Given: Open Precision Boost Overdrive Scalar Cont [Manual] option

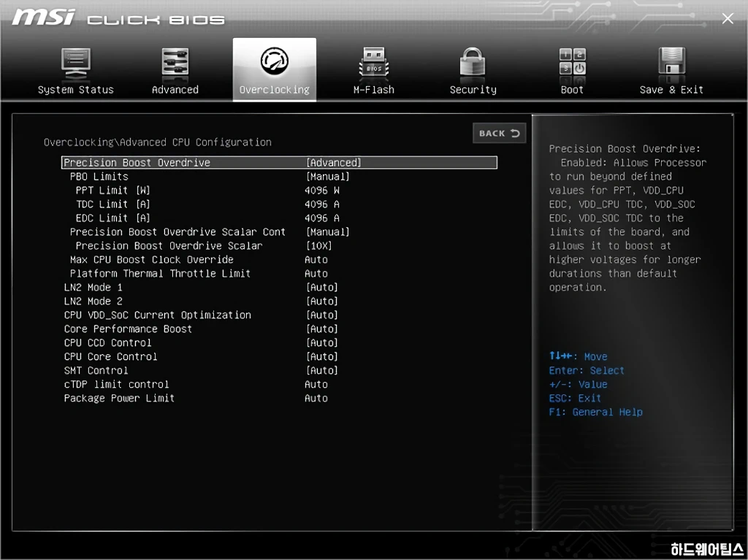Looking at the screenshot, I should pyautogui.click(x=328, y=232).
